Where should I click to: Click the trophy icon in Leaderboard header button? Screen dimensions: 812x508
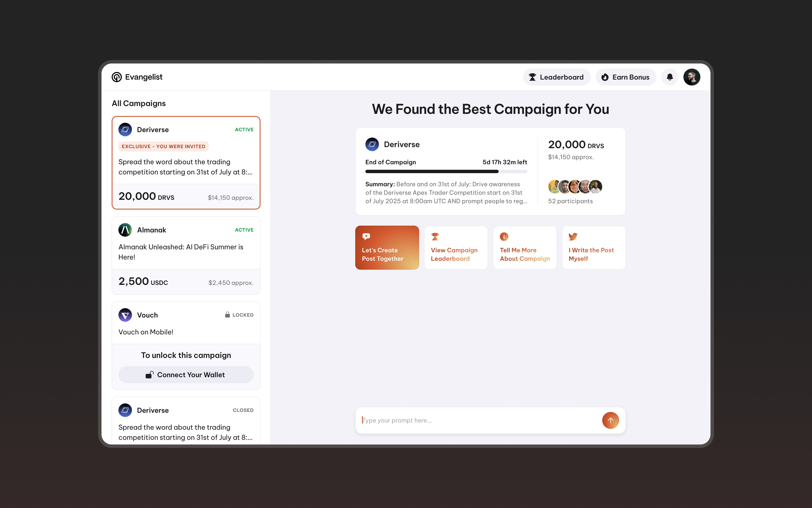(x=532, y=77)
